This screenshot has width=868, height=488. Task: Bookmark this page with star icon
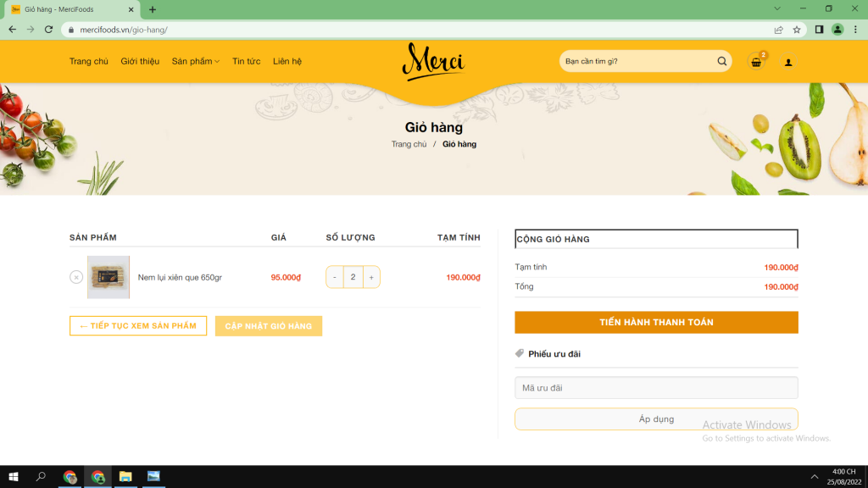[797, 30]
